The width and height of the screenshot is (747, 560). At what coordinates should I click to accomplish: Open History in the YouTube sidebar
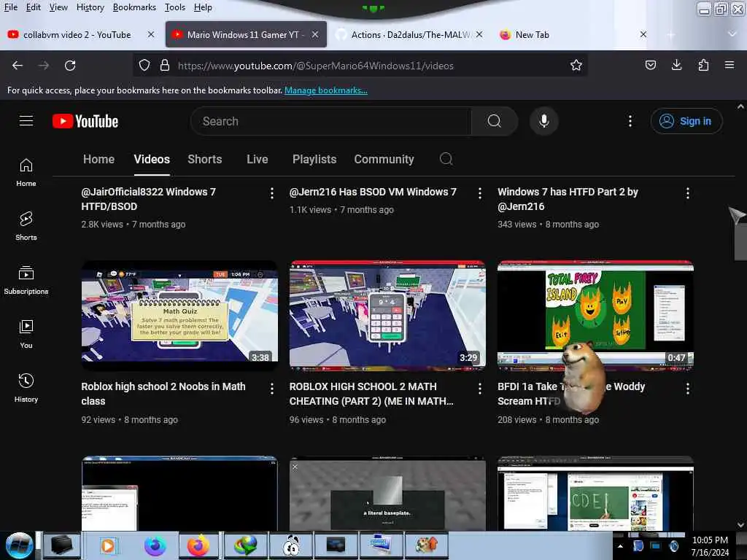[x=26, y=389]
